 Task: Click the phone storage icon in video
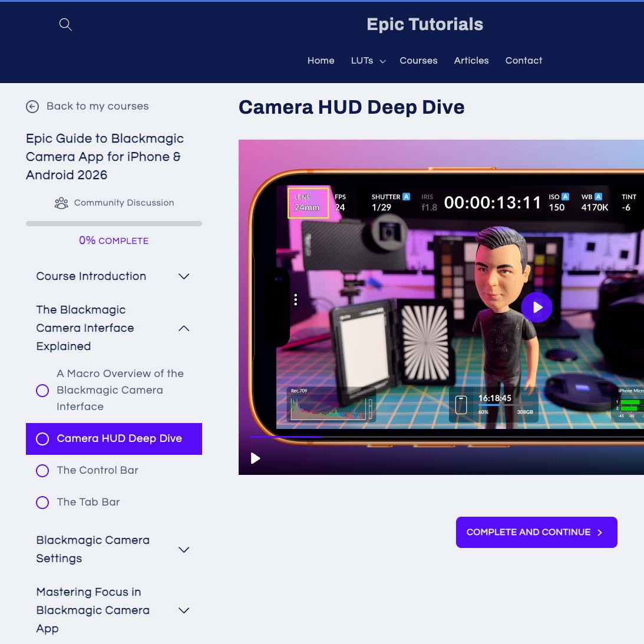461,405
